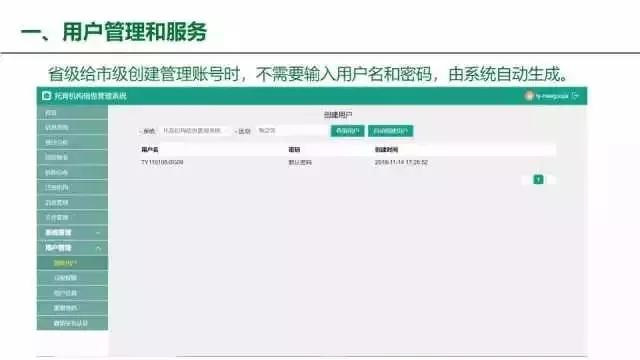Select the 2018-11-14 creation time cell
The height and width of the screenshot is (360, 640).
coord(401,162)
